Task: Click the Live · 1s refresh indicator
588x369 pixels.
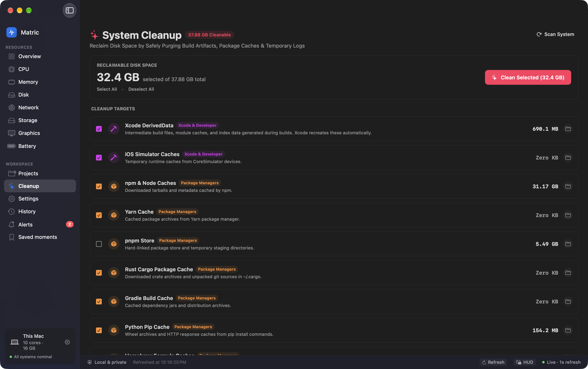Action: pyautogui.click(x=561, y=362)
